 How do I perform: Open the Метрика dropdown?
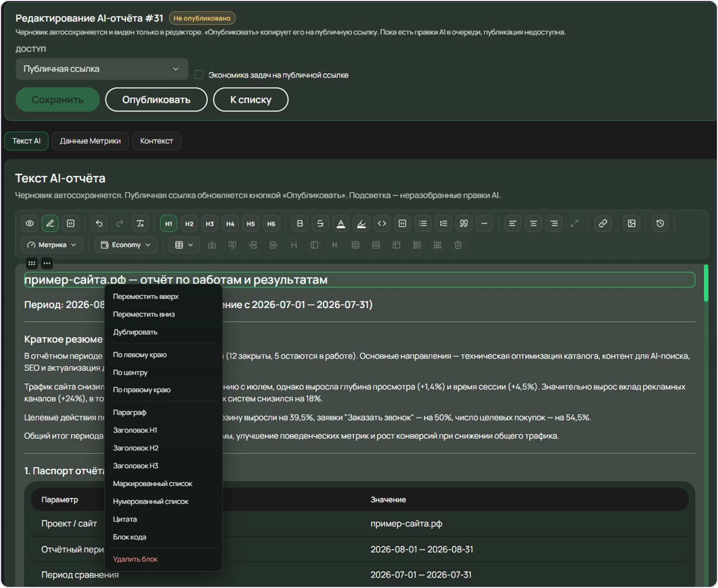[x=52, y=245]
